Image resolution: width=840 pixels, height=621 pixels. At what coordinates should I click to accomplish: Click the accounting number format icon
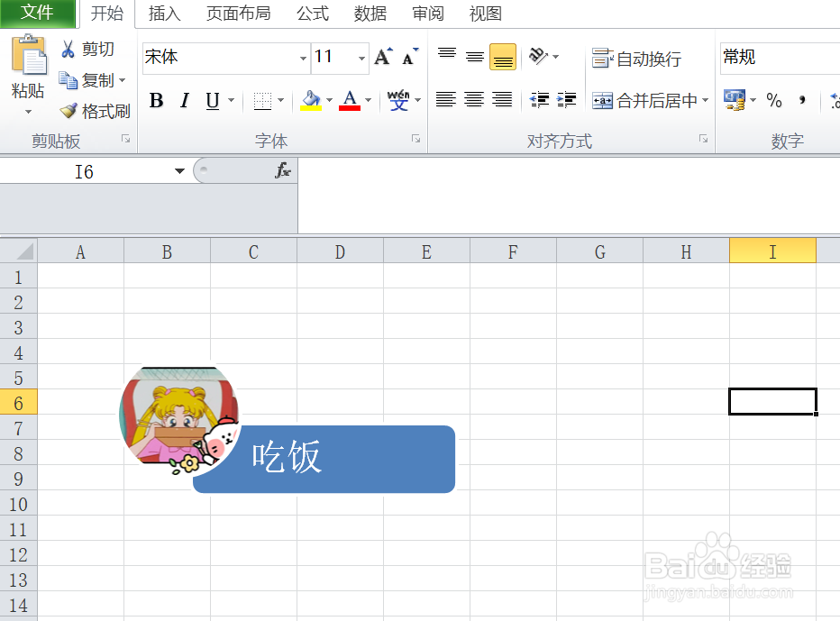pos(735,100)
